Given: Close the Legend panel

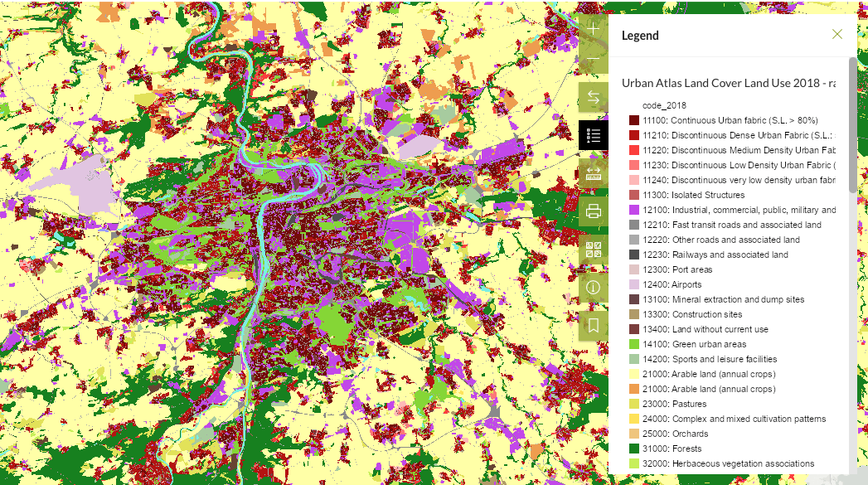Looking at the screenshot, I should pyautogui.click(x=836, y=34).
